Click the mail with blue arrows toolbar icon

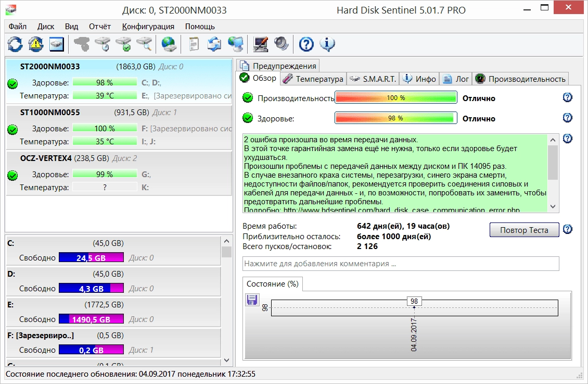click(214, 44)
